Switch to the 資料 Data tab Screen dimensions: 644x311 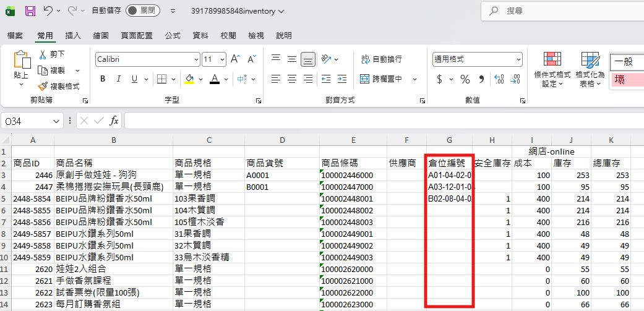pyautogui.click(x=200, y=36)
